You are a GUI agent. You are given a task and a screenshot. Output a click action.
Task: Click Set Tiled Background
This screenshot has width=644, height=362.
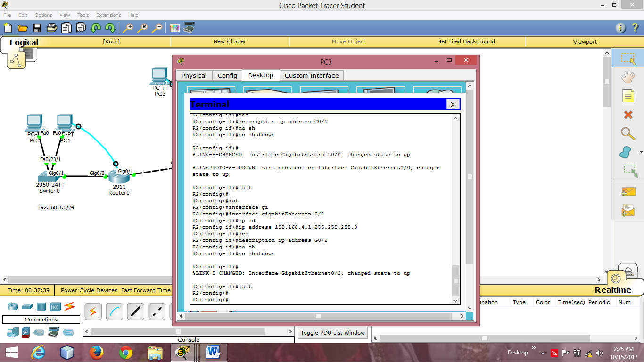click(x=466, y=41)
